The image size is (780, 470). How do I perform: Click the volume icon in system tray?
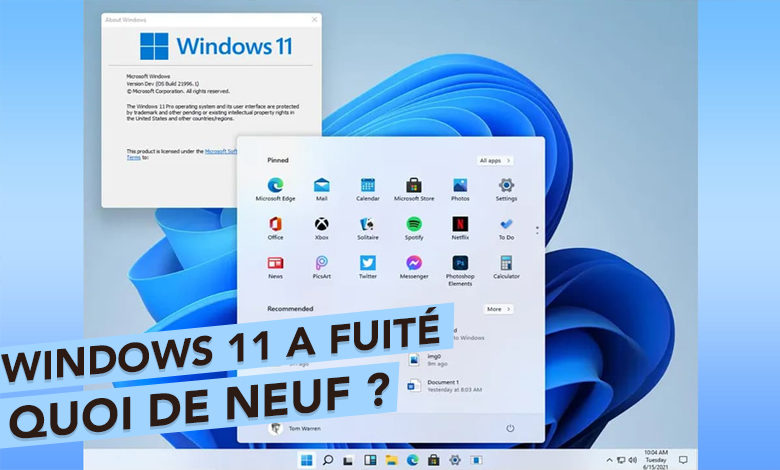click(x=632, y=460)
